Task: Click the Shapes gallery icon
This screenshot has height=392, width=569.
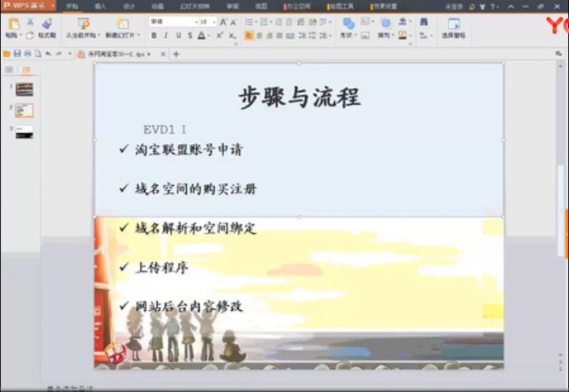Action: (x=348, y=24)
